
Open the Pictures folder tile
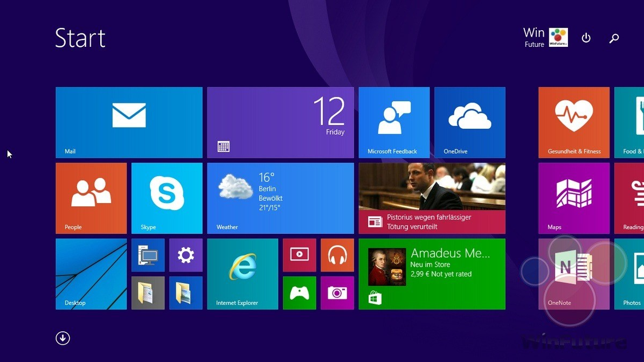click(185, 293)
